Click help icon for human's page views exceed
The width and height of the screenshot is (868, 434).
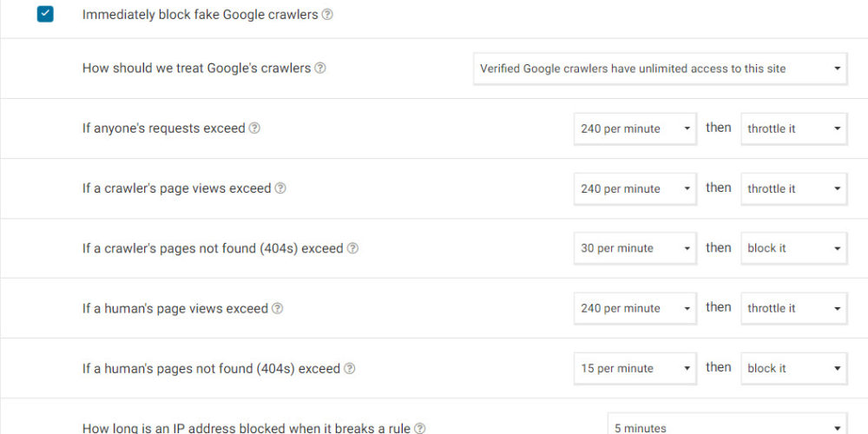(x=277, y=308)
